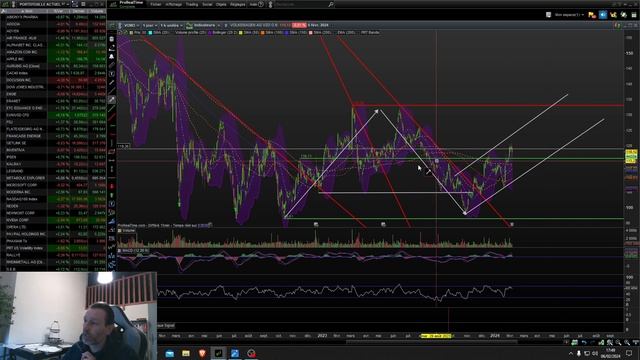The image size is (640, 360).
Task: Expand the PORTEFEUILLE ACTUEL list dropdown
Action: [x=68, y=4]
